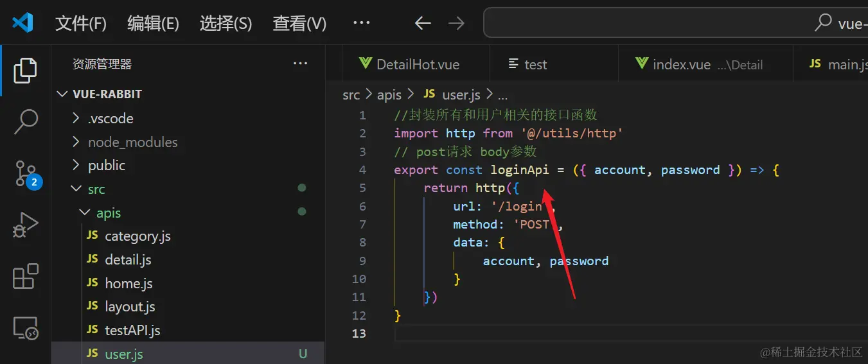Open the 文件(F) menu
Image resolution: width=868 pixels, height=364 pixels.
coord(81,24)
